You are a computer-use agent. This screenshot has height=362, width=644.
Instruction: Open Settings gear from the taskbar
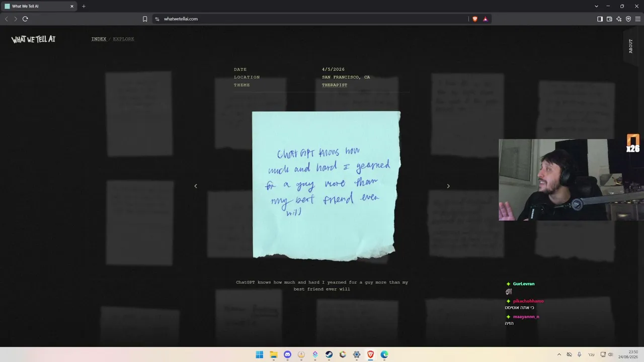coord(357,354)
